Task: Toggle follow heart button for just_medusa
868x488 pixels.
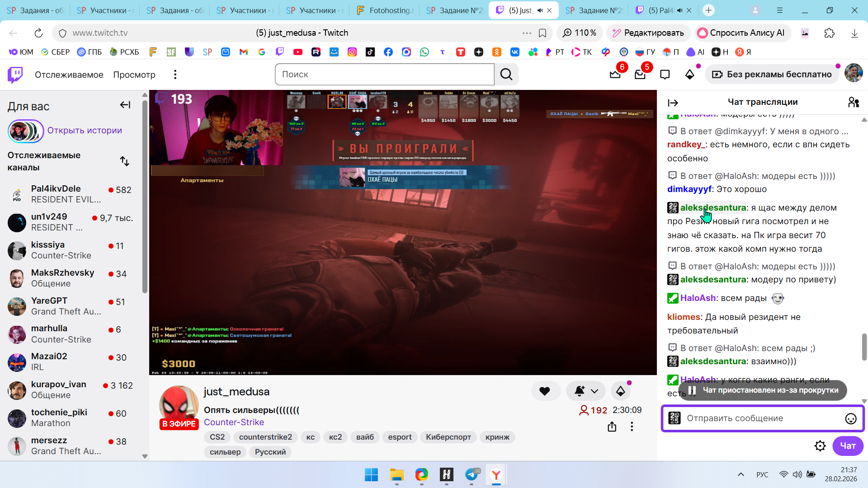Action: pos(545,391)
